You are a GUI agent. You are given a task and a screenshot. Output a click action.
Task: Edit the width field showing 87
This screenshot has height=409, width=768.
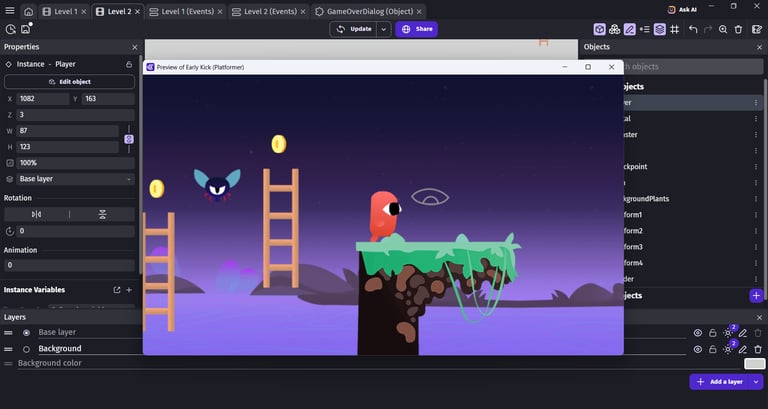[x=68, y=131]
